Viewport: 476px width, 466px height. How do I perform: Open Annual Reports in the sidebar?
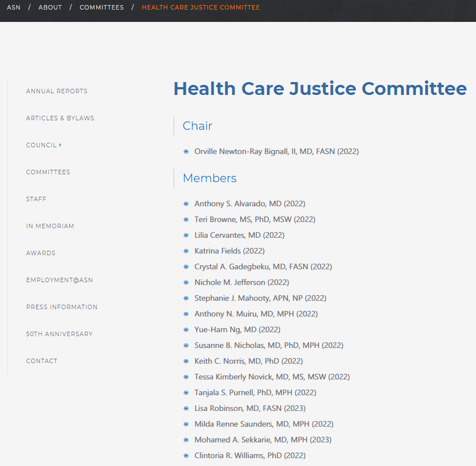tap(57, 91)
